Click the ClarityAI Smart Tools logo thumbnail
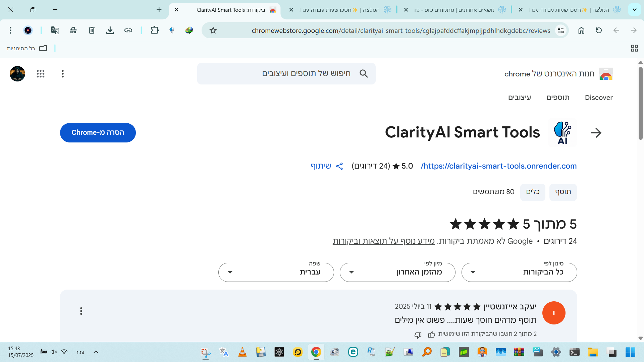This screenshot has height=362, width=644. click(562, 133)
